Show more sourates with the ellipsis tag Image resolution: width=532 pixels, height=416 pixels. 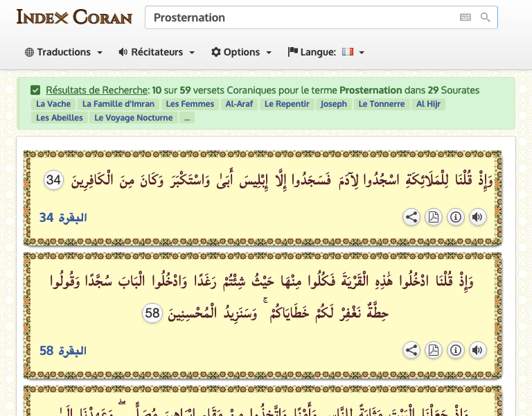point(187,118)
